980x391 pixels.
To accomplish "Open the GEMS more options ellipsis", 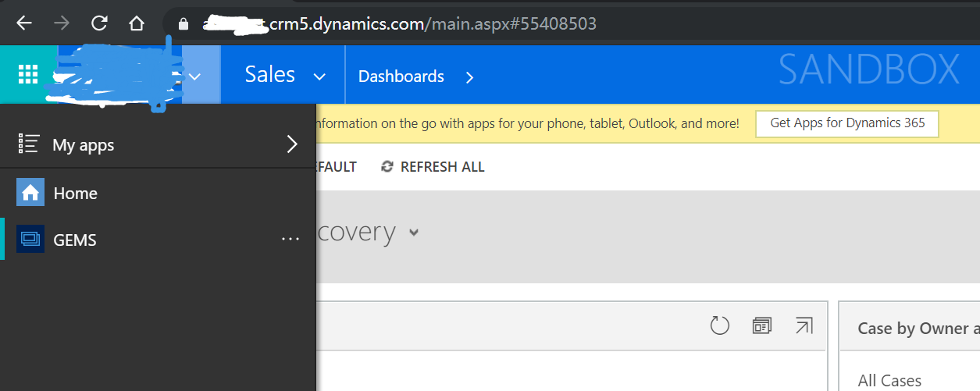I will click(x=290, y=240).
